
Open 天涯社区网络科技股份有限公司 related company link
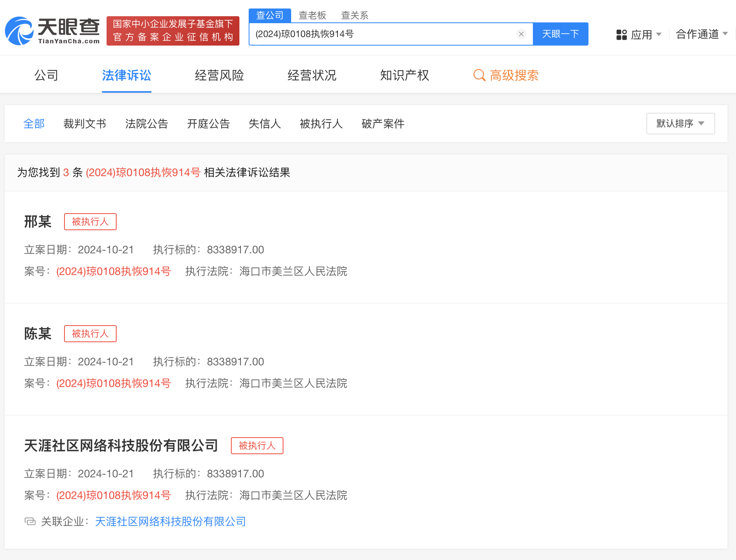[170, 521]
